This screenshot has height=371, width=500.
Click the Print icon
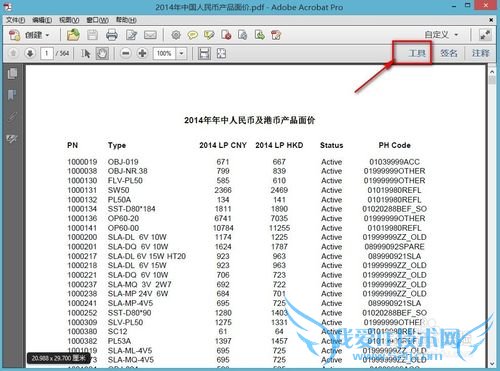click(112, 35)
